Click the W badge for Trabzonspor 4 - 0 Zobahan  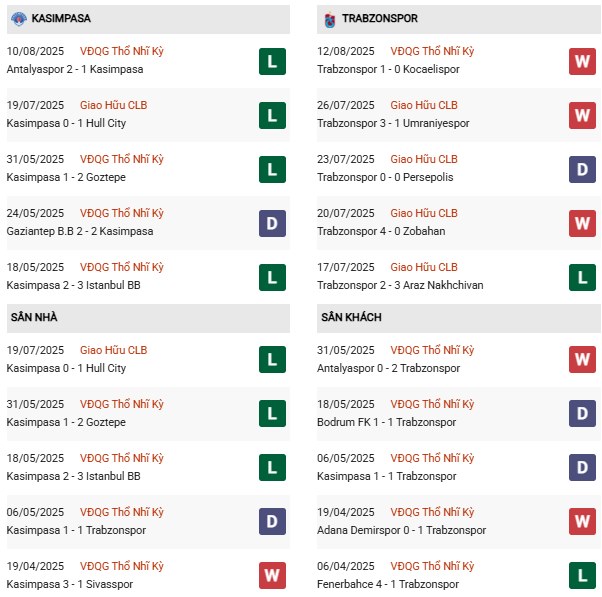click(583, 223)
